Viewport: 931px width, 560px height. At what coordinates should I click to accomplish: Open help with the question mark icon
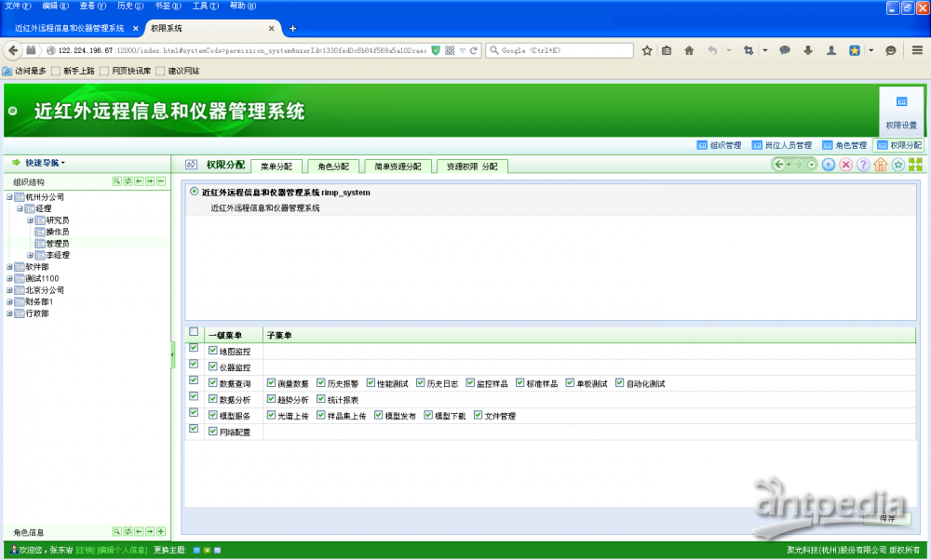863,165
